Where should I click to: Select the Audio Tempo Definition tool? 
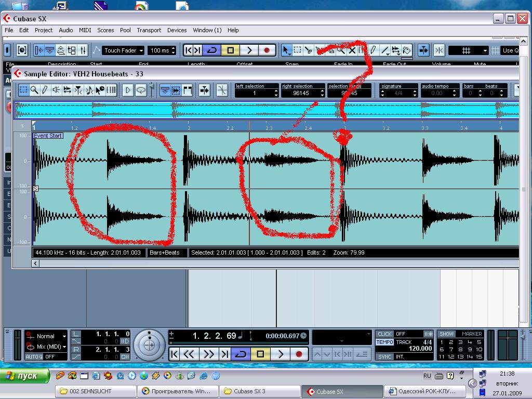coord(89,90)
